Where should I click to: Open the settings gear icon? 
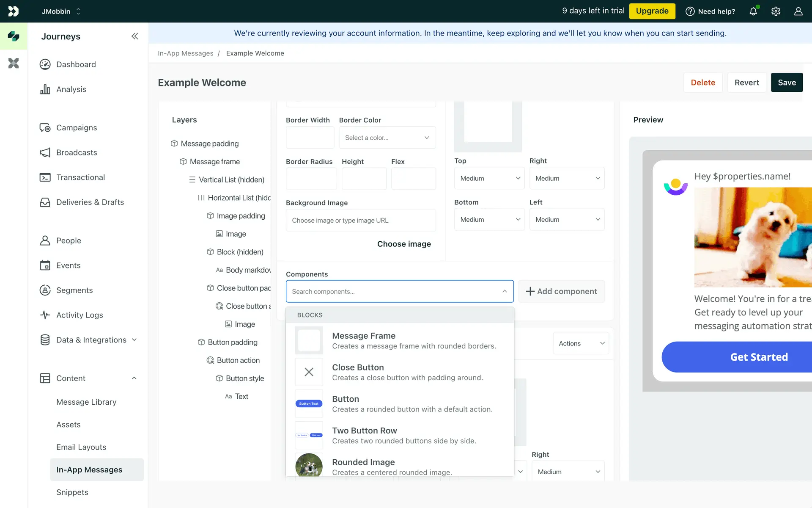[x=776, y=11]
